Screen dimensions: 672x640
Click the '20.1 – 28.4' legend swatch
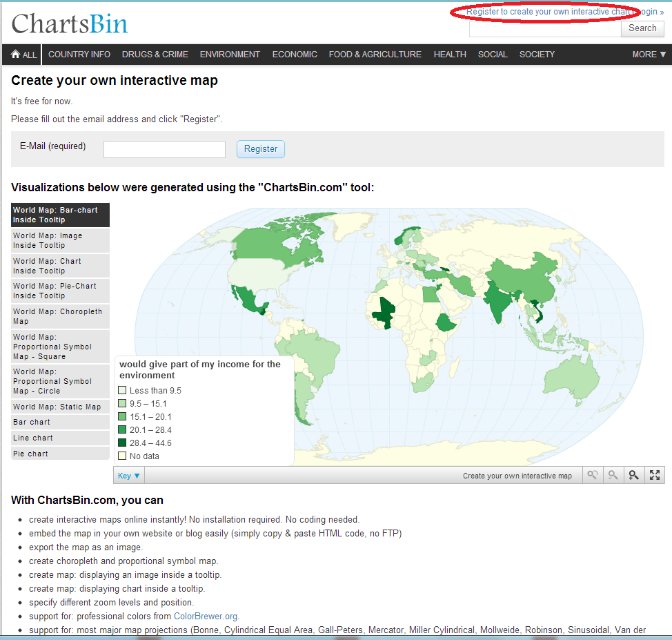122,429
